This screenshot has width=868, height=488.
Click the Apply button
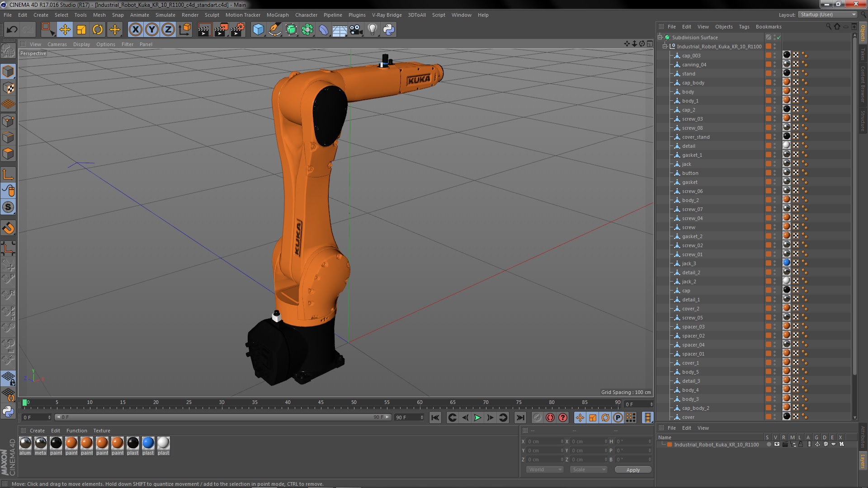(633, 470)
